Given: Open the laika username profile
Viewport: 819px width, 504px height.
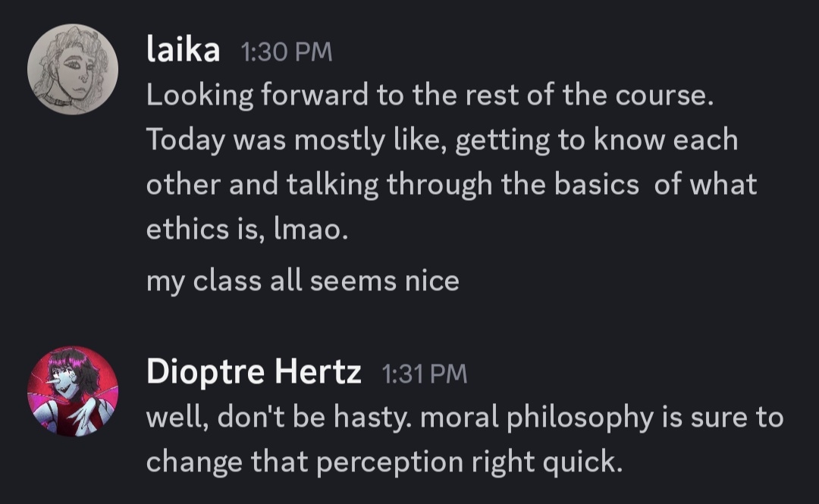Looking at the screenshot, I should (x=183, y=51).
